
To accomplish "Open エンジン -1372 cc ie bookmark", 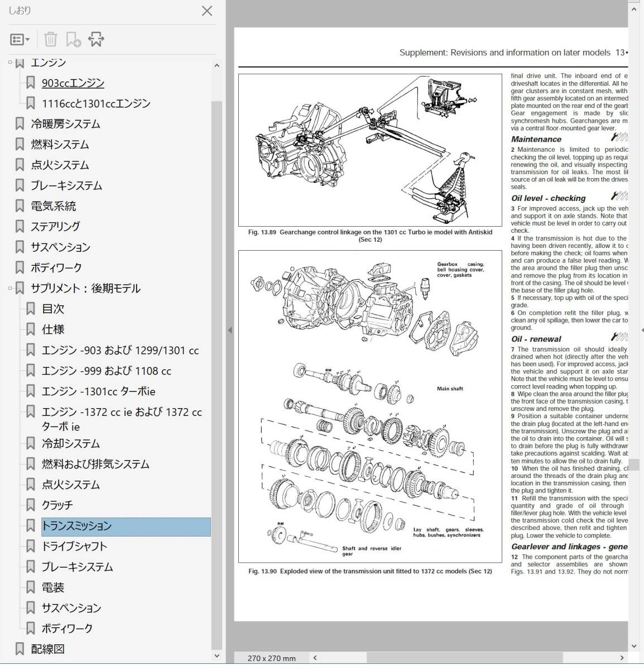I will coord(122,419).
